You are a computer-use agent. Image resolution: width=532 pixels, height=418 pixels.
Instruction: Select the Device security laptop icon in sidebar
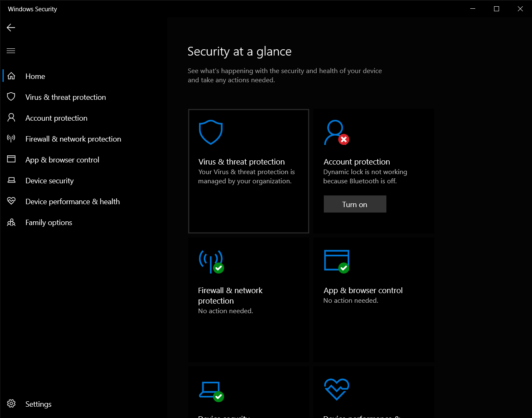(x=11, y=180)
